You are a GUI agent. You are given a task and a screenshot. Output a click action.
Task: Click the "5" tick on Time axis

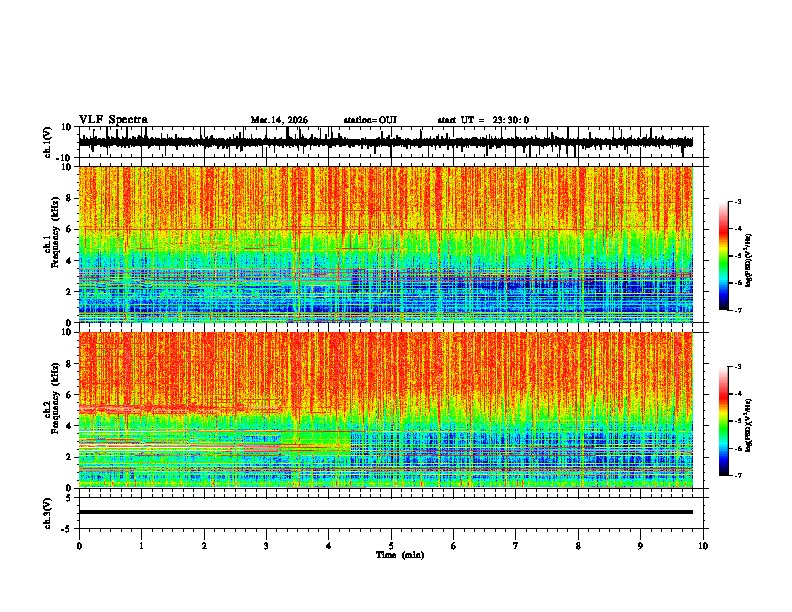tap(391, 546)
